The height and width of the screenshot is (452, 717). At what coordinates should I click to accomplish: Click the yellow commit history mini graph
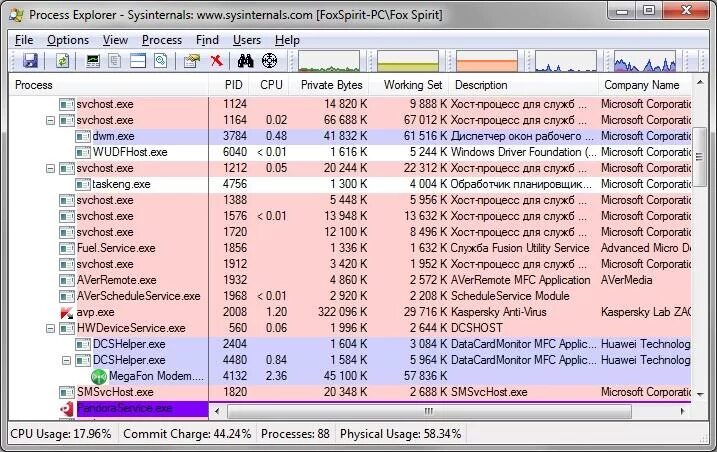point(408,61)
